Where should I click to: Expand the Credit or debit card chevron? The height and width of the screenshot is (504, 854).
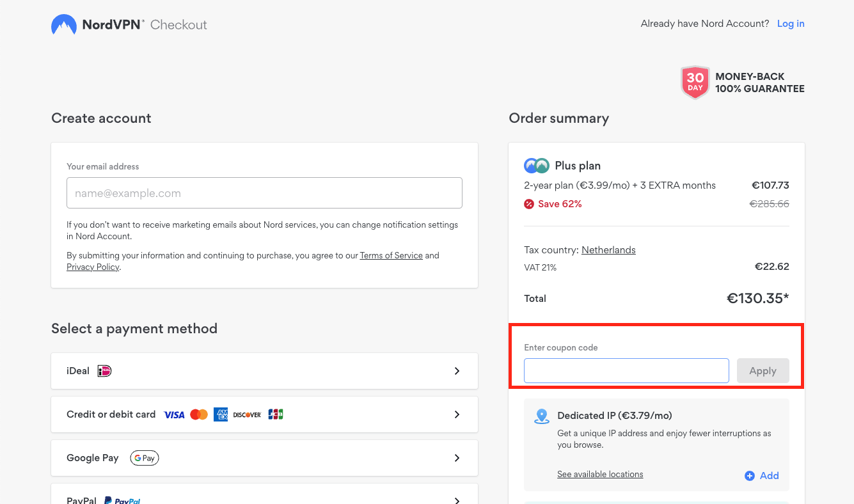coord(457,414)
